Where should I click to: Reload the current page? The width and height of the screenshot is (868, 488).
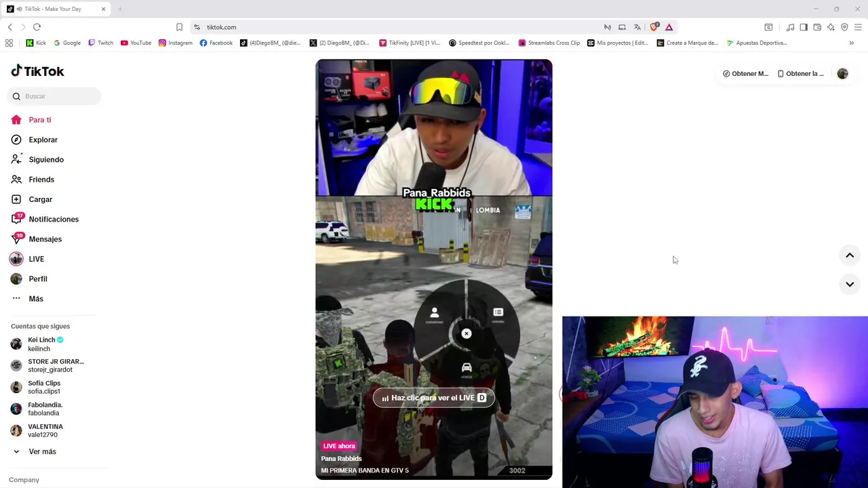pos(37,27)
